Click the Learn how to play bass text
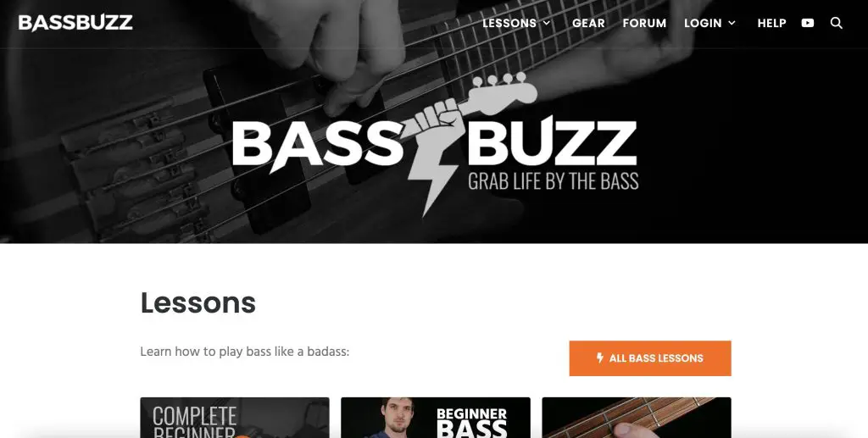This screenshot has height=438, width=868. 245,352
